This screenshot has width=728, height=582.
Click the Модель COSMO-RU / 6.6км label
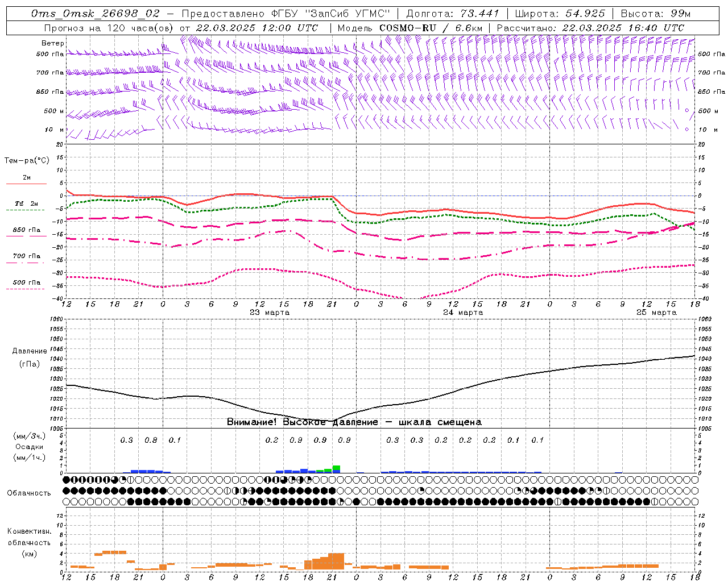coord(409,28)
